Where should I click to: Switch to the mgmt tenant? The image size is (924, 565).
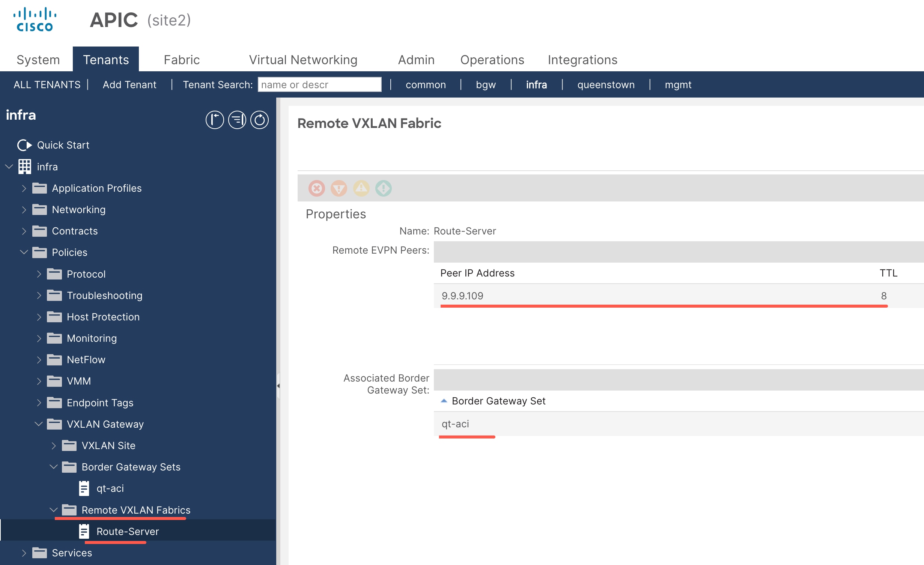coord(678,85)
